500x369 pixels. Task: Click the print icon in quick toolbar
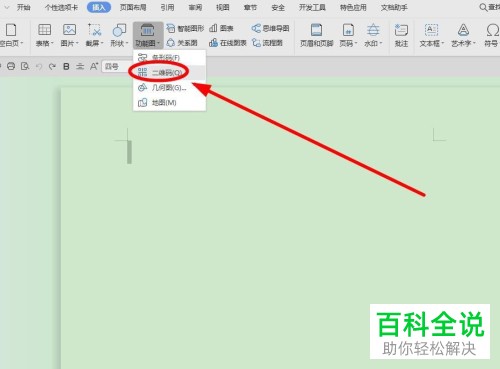11,66
